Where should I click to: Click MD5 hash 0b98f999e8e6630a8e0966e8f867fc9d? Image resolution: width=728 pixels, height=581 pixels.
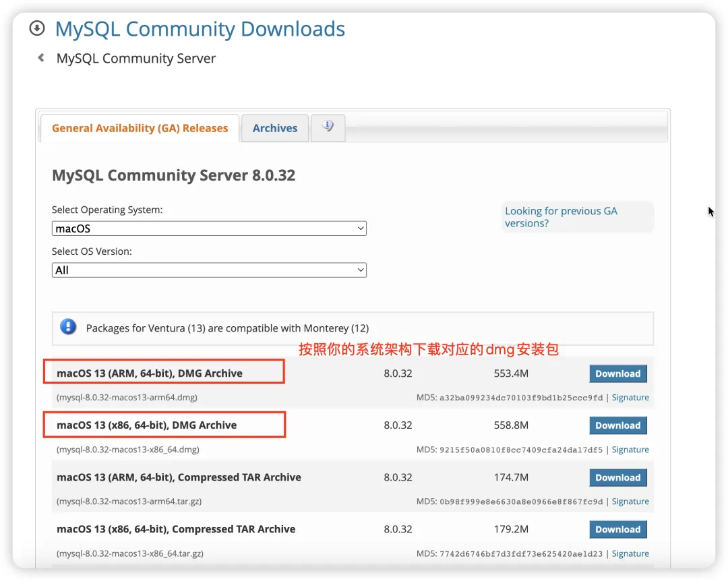pos(521,501)
